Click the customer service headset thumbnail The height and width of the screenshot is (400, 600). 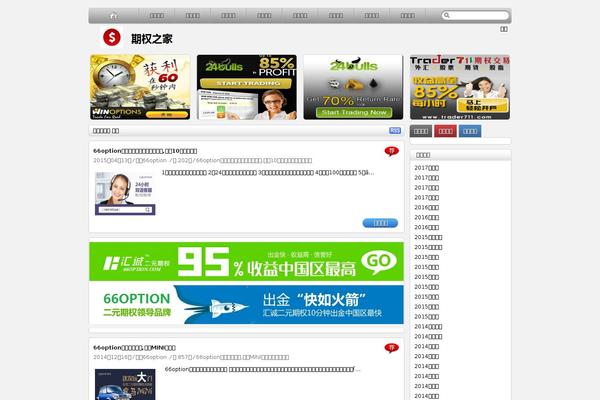(125, 193)
